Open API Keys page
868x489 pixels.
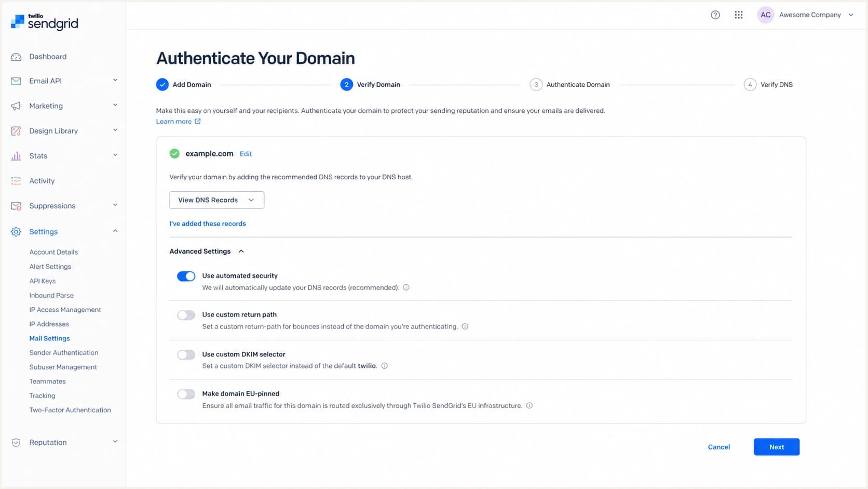(43, 281)
